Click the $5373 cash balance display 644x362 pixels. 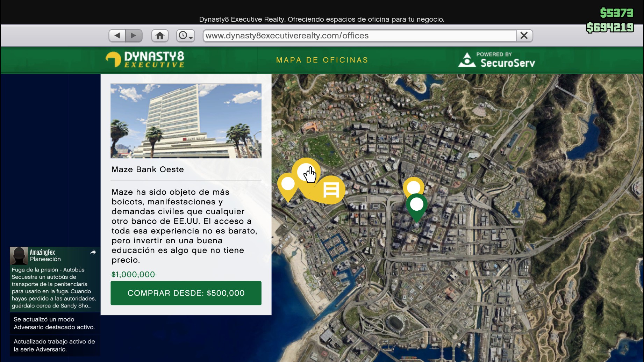point(617,13)
